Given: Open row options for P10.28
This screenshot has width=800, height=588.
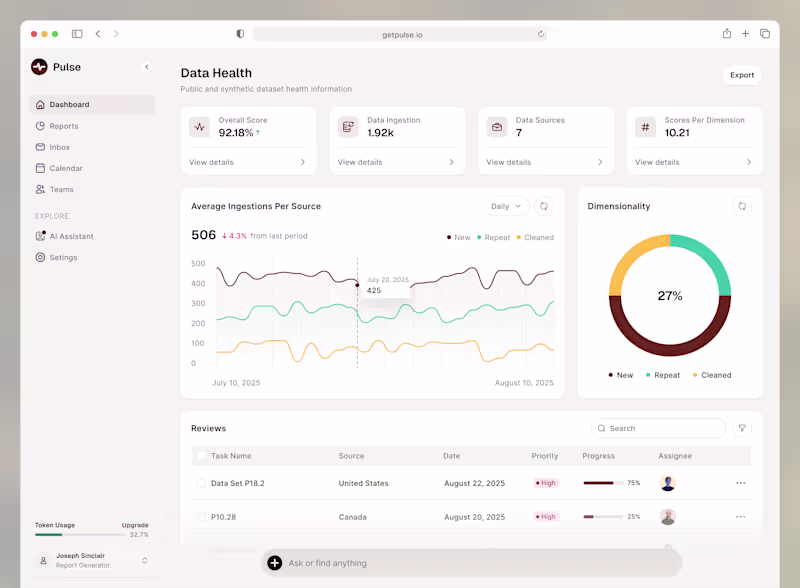Looking at the screenshot, I should [741, 517].
